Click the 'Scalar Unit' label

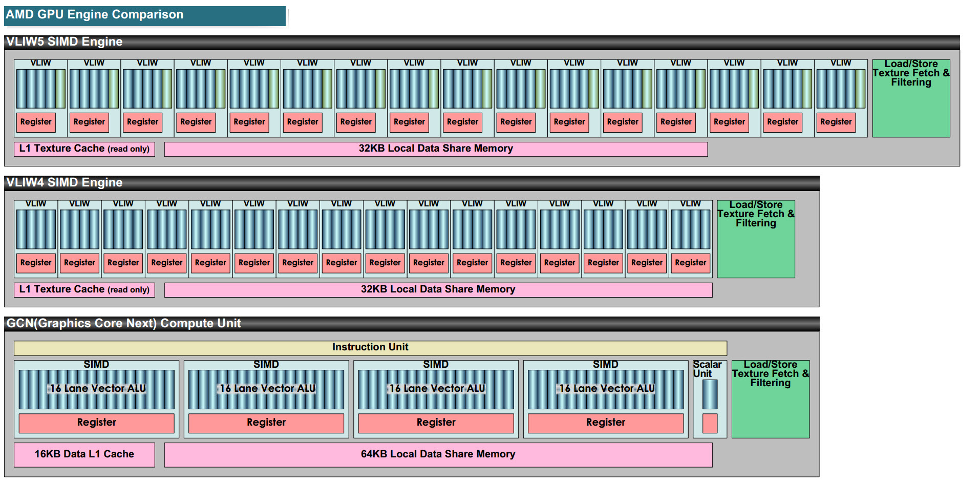pos(707,369)
